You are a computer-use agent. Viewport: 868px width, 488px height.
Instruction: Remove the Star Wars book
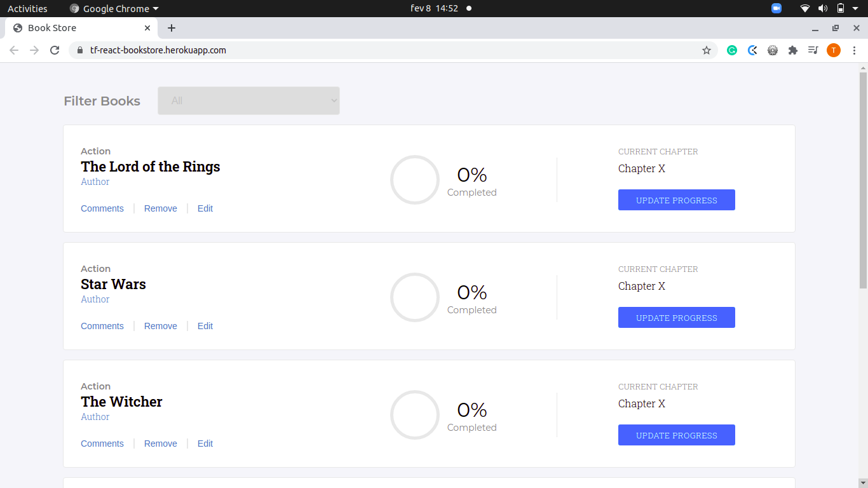coord(161,326)
